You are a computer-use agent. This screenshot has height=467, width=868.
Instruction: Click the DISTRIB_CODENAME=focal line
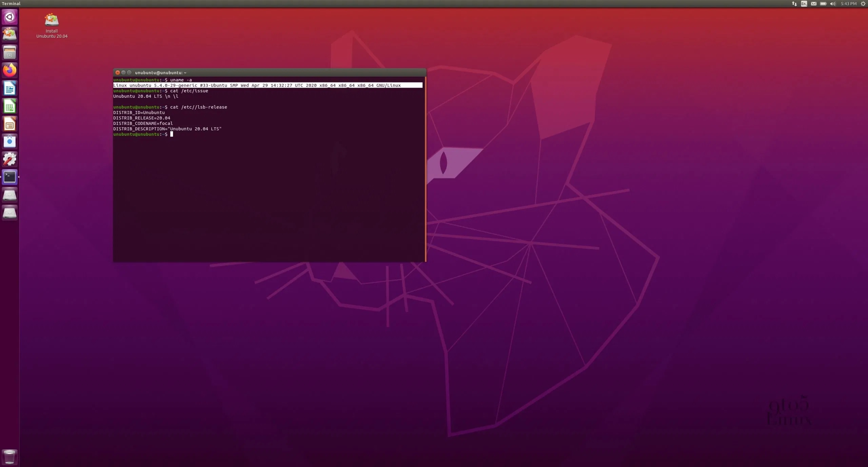click(143, 124)
